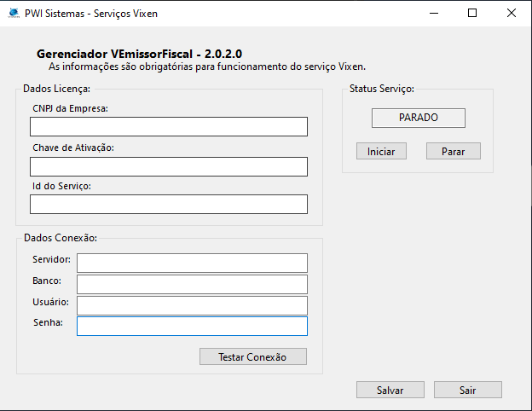Viewport: 532px width, 411px height.
Task: Click into the Chave de Ativação field
Action: 168,166
